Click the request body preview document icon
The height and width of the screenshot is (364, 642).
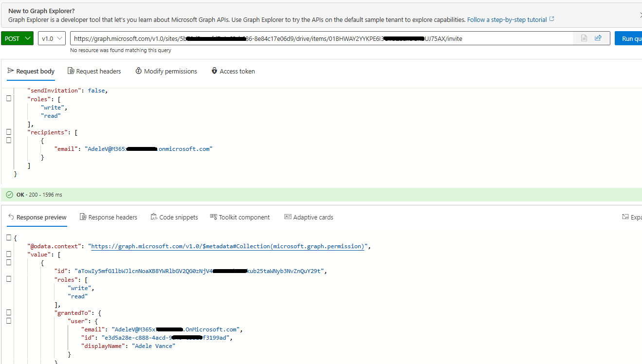click(584, 37)
